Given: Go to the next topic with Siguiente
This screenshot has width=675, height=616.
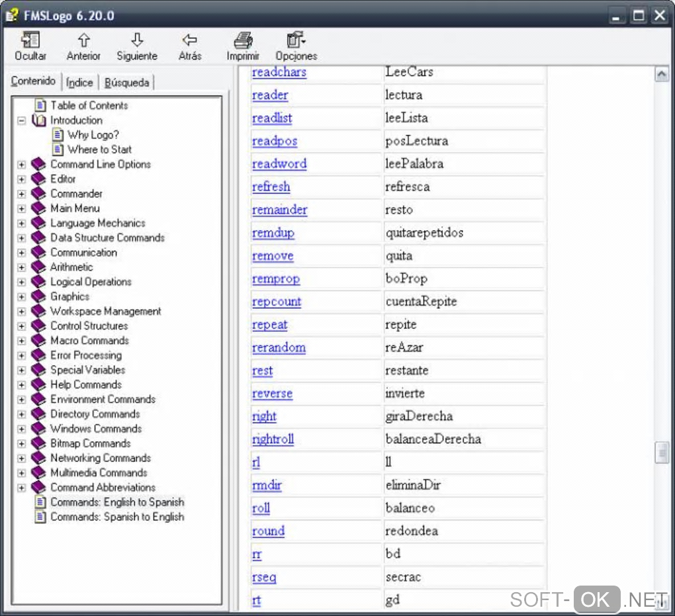Looking at the screenshot, I should pyautogui.click(x=137, y=46).
